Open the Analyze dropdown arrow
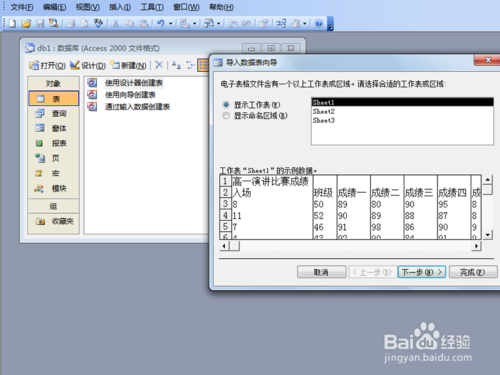The width and height of the screenshot is (500, 375). point(219,24)
